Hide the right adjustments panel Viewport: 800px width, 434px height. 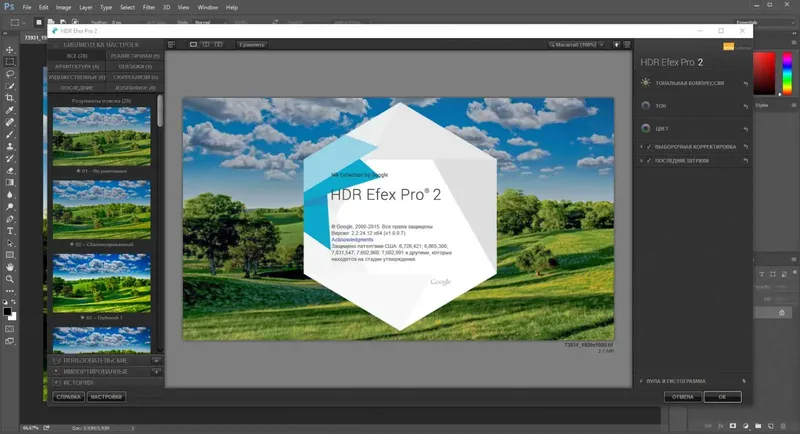(627, 45)
